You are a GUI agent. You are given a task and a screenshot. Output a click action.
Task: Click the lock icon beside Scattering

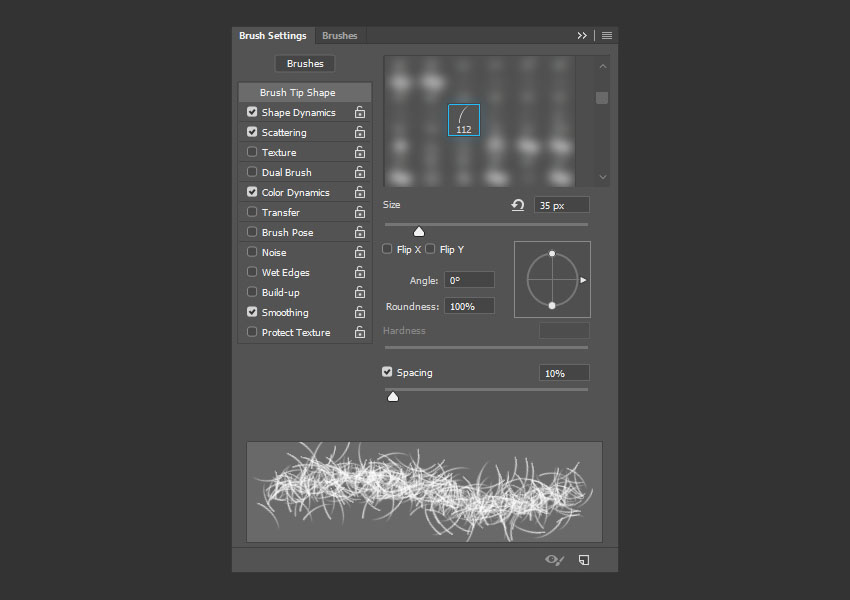pyautogui.click(x=359, y=133)
